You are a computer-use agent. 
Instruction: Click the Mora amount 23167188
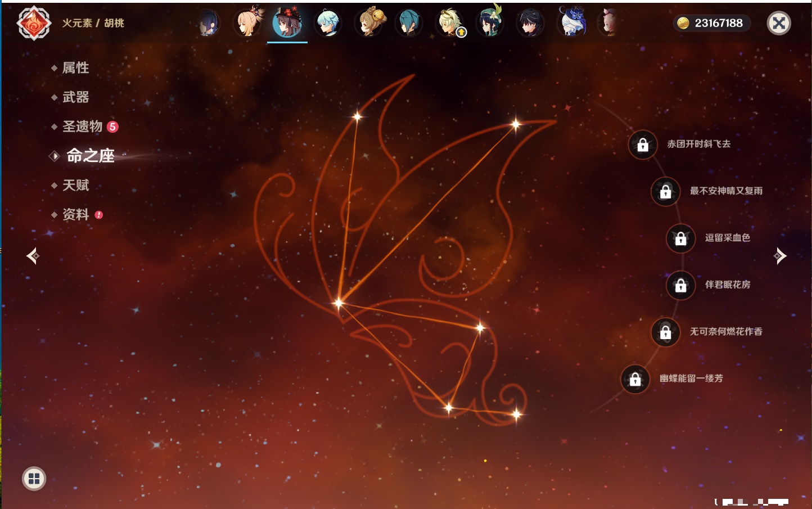pyautogui.click(x=719, y=23)
